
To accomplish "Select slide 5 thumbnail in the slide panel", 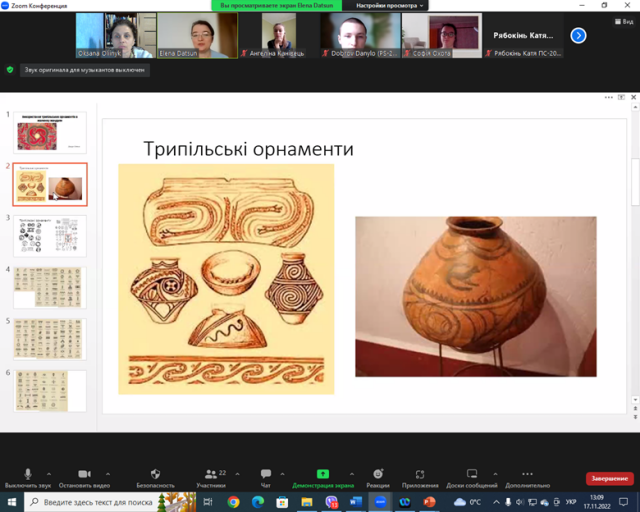I will click(x=50, y=339).
